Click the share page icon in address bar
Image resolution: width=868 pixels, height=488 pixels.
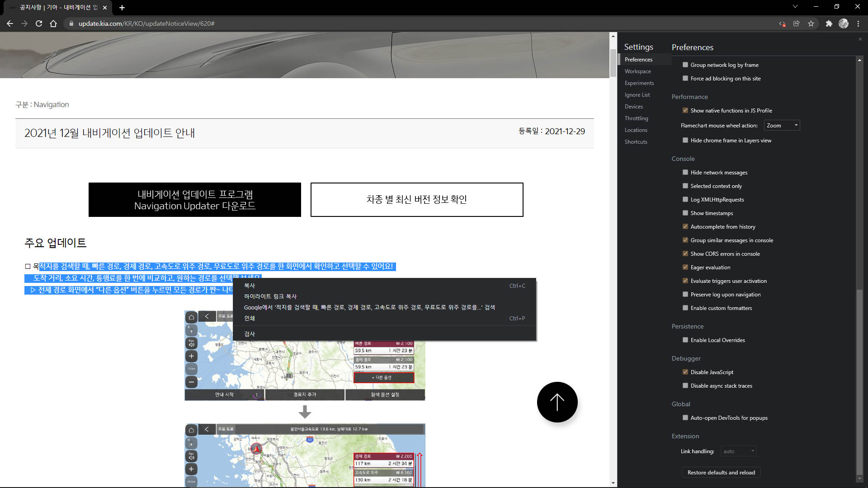[797, 23]
